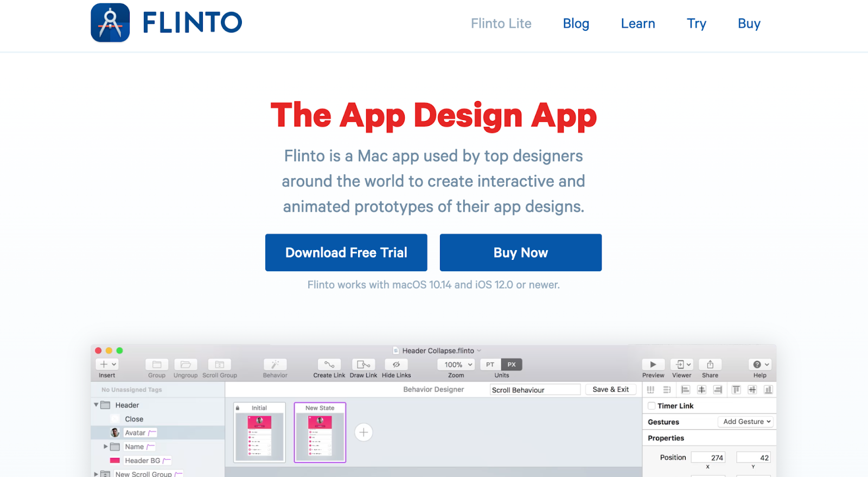Select the New State thumbnail
Image resolution: width=868 pixels, height=477 pixels.
(320, 433)
